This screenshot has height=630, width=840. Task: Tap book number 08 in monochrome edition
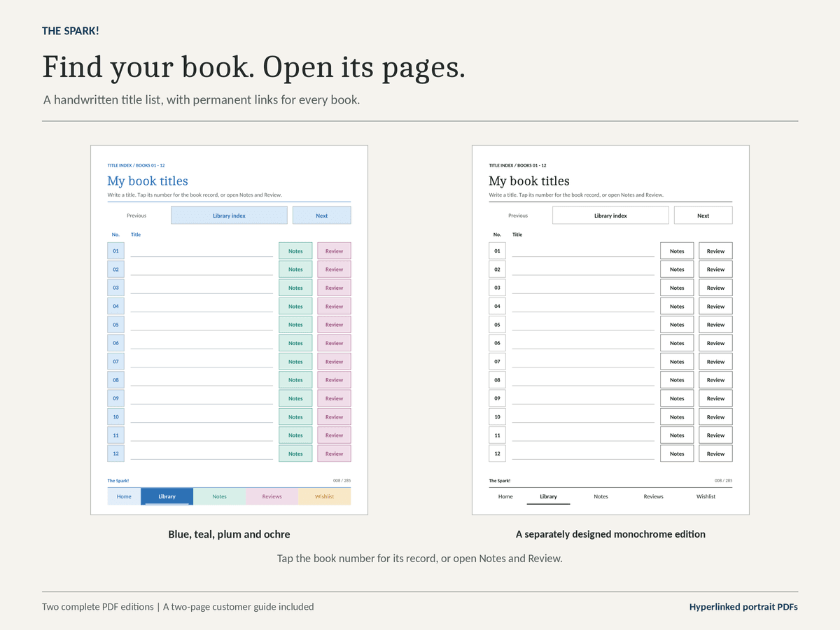coord(497,380)
